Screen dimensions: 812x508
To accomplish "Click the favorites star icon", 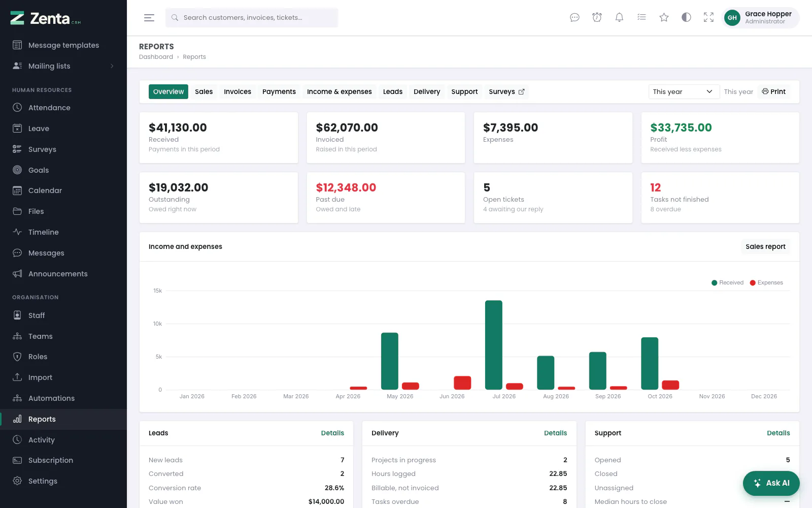I will (x=664, y=18).
